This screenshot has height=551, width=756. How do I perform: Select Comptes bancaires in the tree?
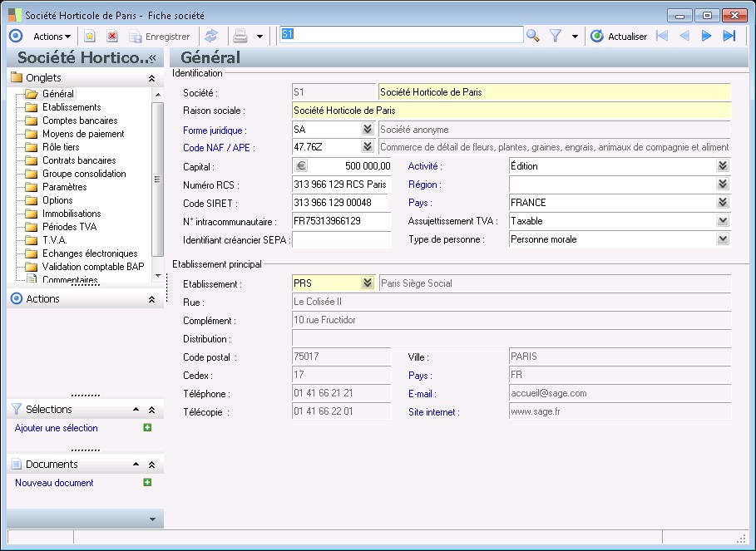80,121
